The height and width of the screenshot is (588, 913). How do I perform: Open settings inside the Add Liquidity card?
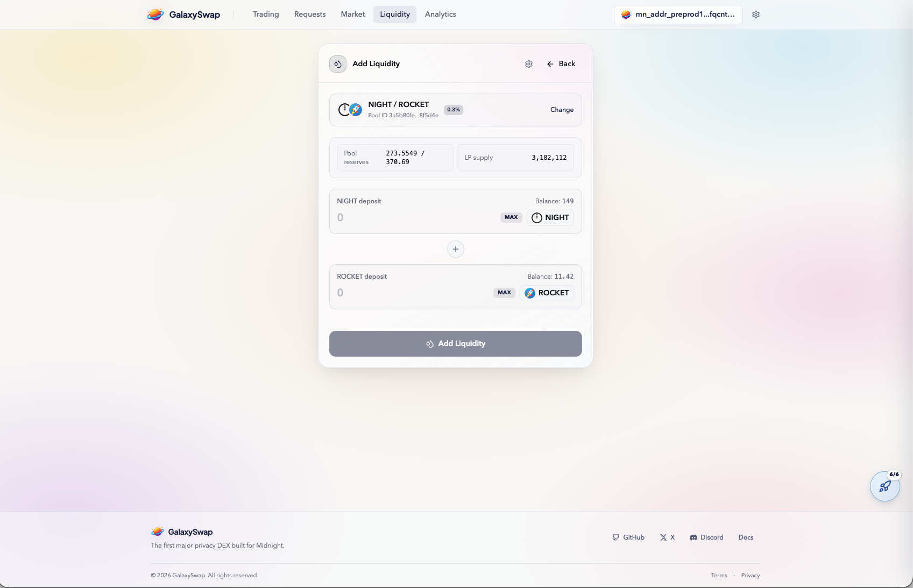coord(528,63)
